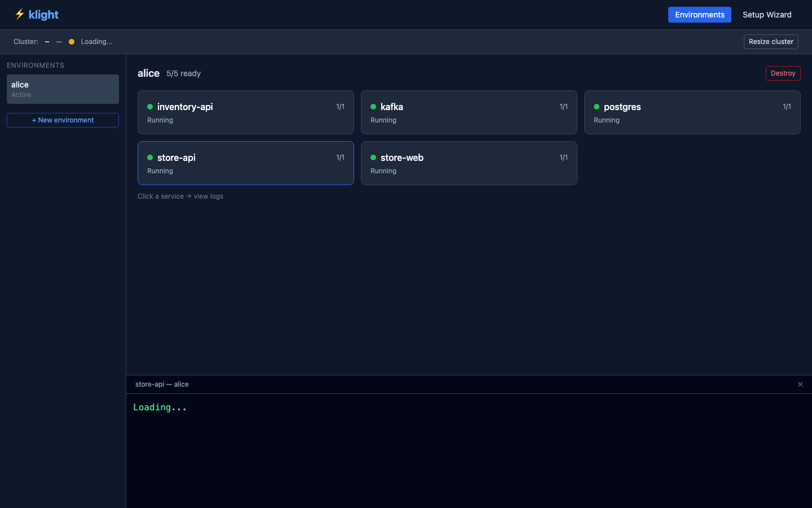Switch to the Environments tab
The image size is (812, 508).
(x=699, y=15)
